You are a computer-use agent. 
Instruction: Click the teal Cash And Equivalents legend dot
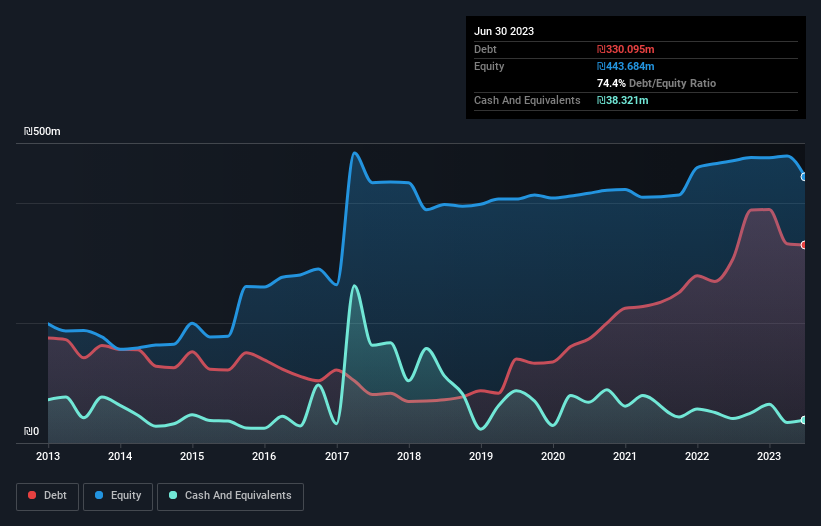pos(173,495)
